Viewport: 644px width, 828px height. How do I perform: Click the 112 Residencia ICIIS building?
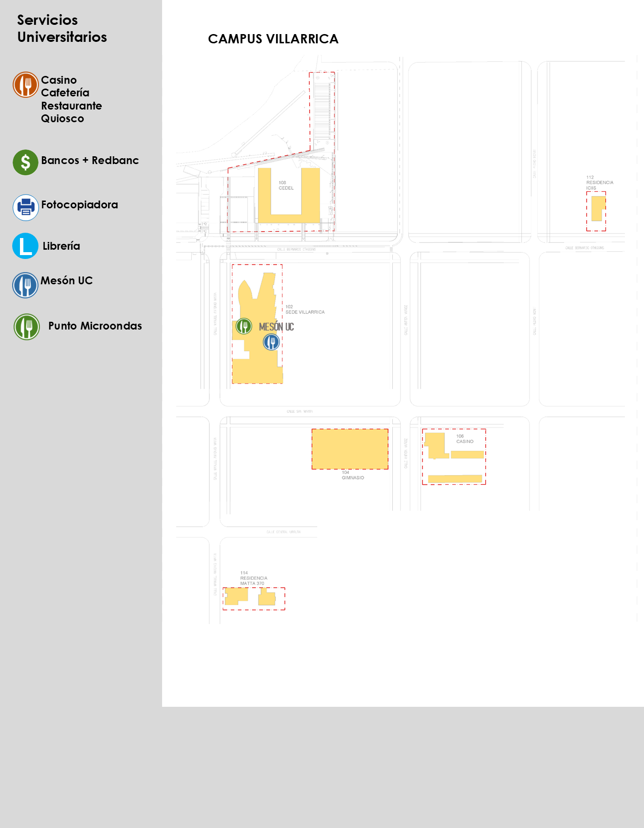[597, 209]
